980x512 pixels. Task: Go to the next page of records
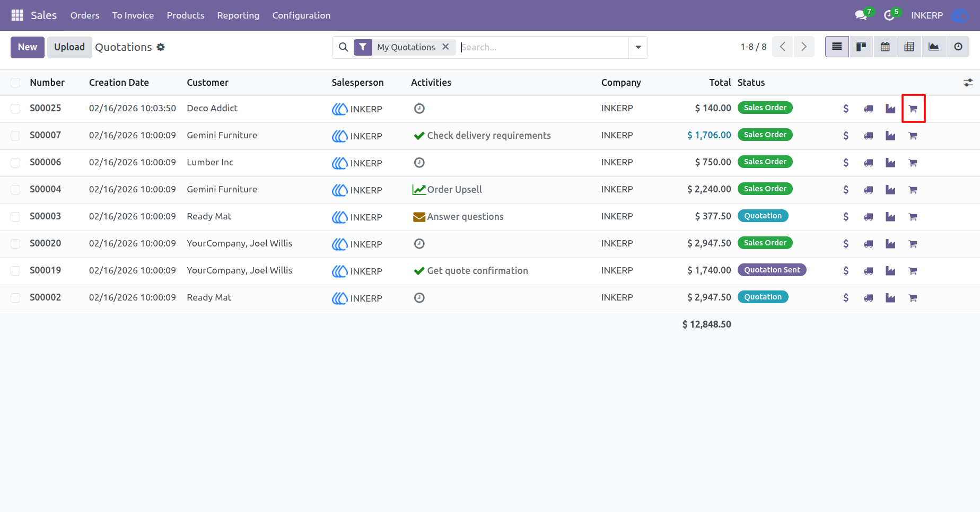(x=804, y=47)
